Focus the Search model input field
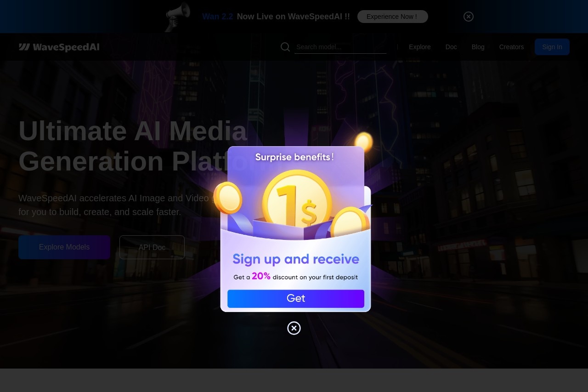The image size is (588, 392). click(340, 47)
